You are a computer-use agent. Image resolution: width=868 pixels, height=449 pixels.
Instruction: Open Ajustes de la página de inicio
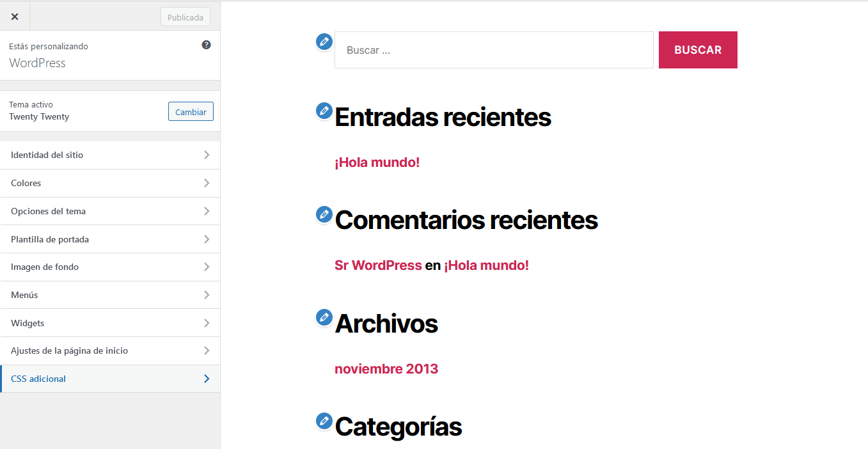pos(110,351)
